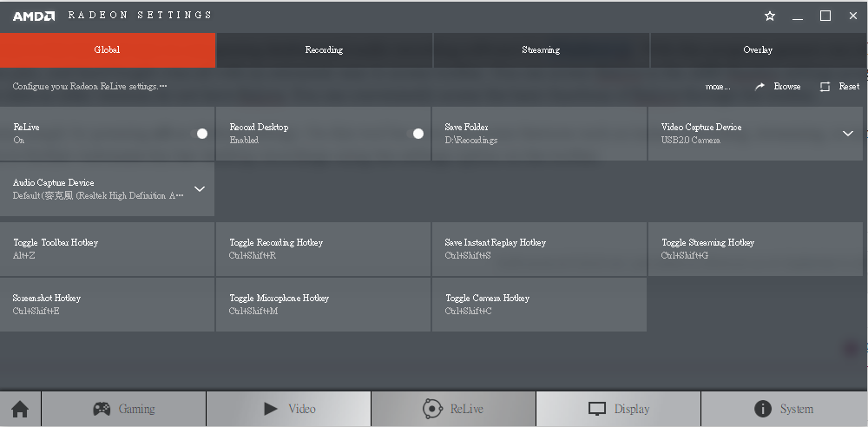Switch to the Global tab

(108, 49)
